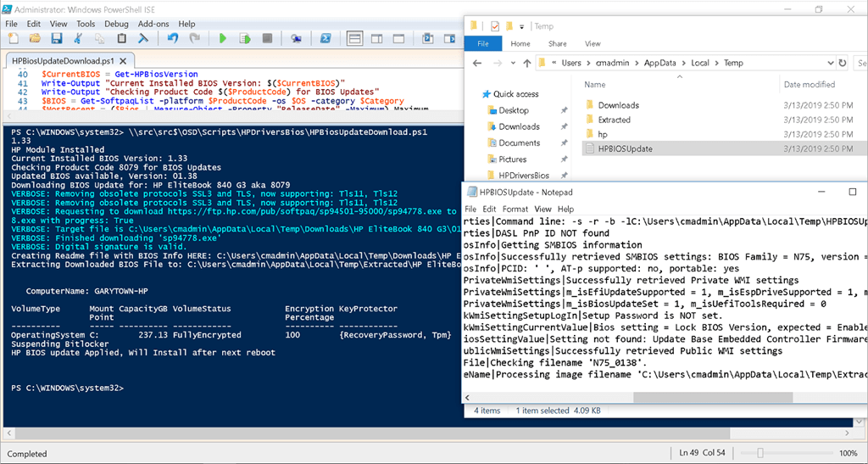Go up one folder in Explorer

(x=527, y=63)
